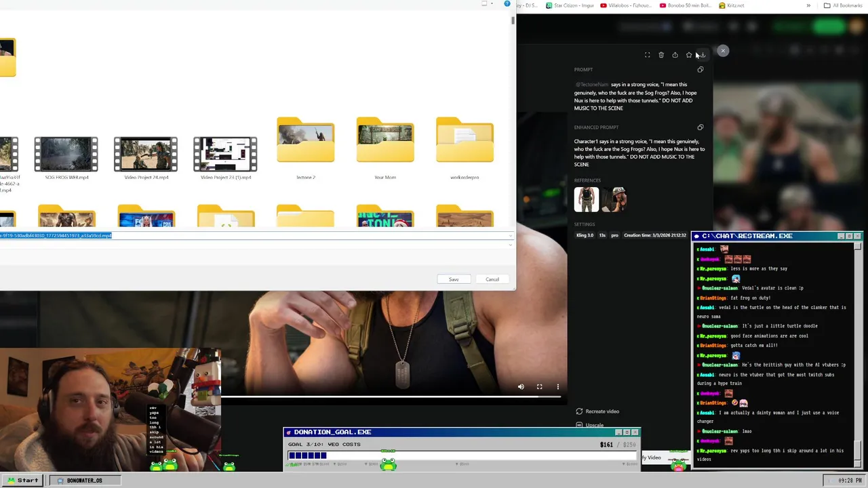
Task: Click the pro mode tag
Action: click(615, 235)
